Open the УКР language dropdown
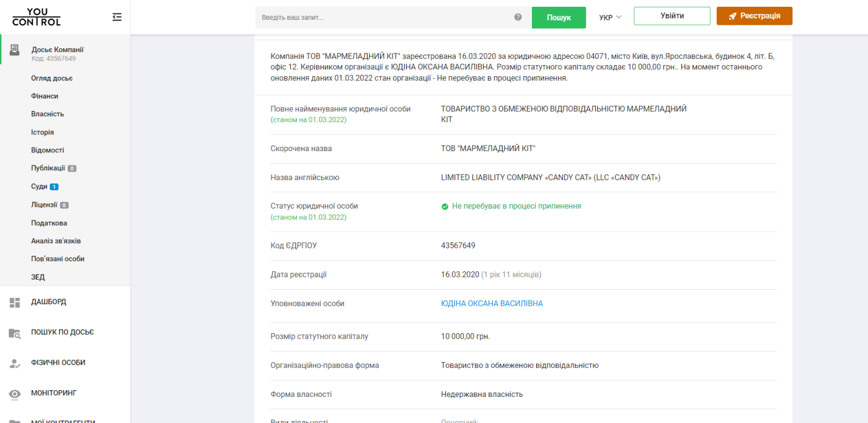 point(610,17)
